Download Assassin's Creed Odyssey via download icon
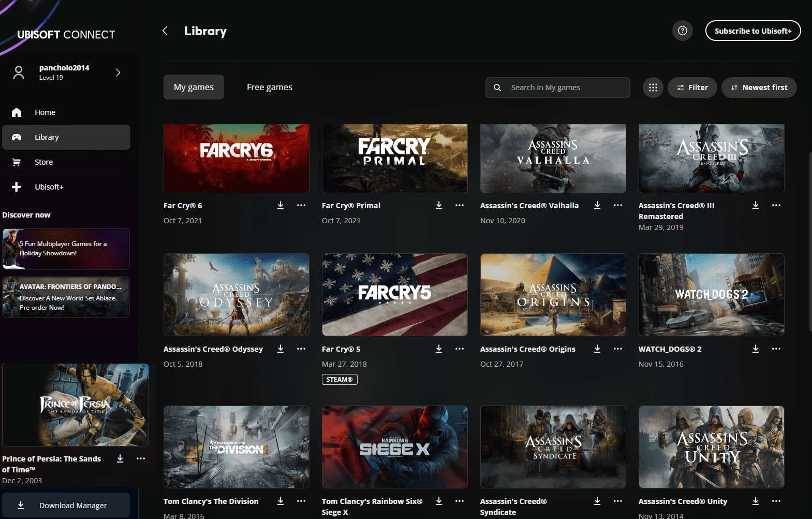 [280, 349]
